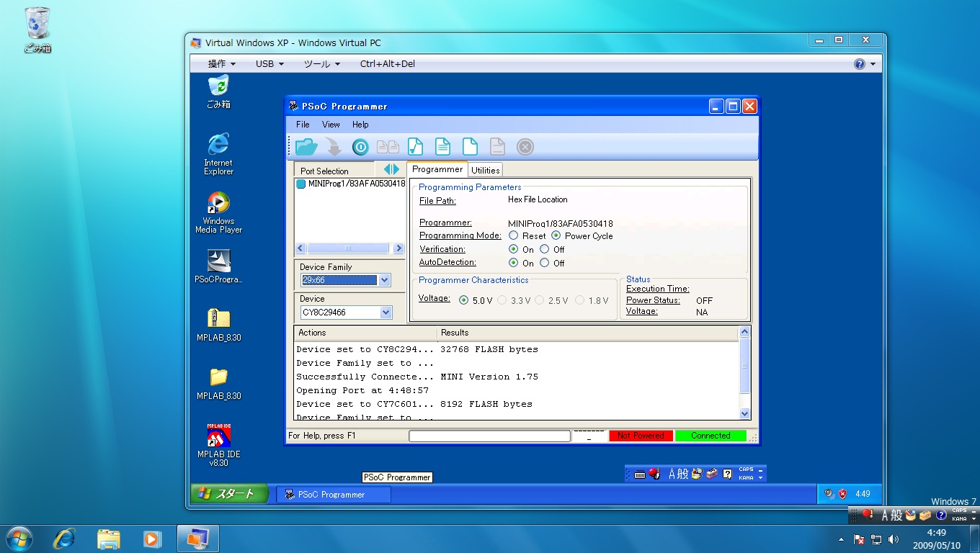Click the Action Center flag tray icon
The image size is (980, 553).
859,539
